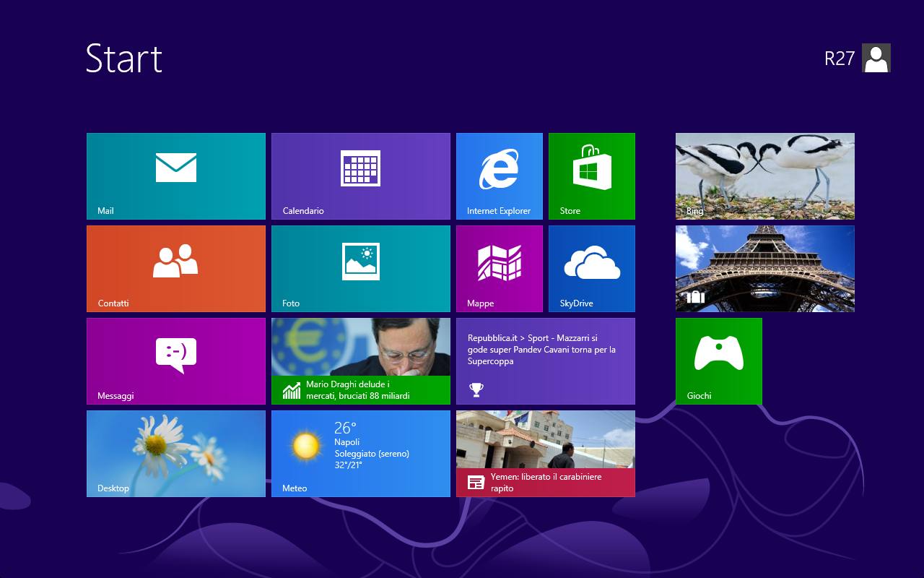The width and height of the screenshot is (924, 578).
Task: Click the R27 user name
Action: point(840,59)
